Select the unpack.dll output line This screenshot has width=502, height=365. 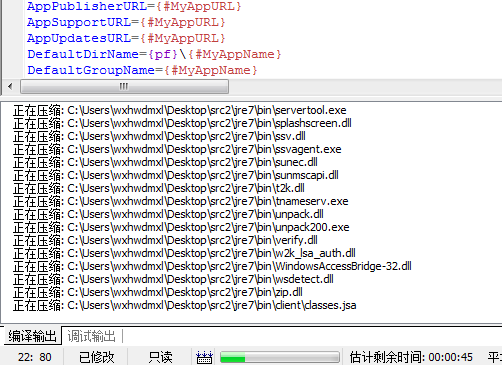click(x=168, y=214)
